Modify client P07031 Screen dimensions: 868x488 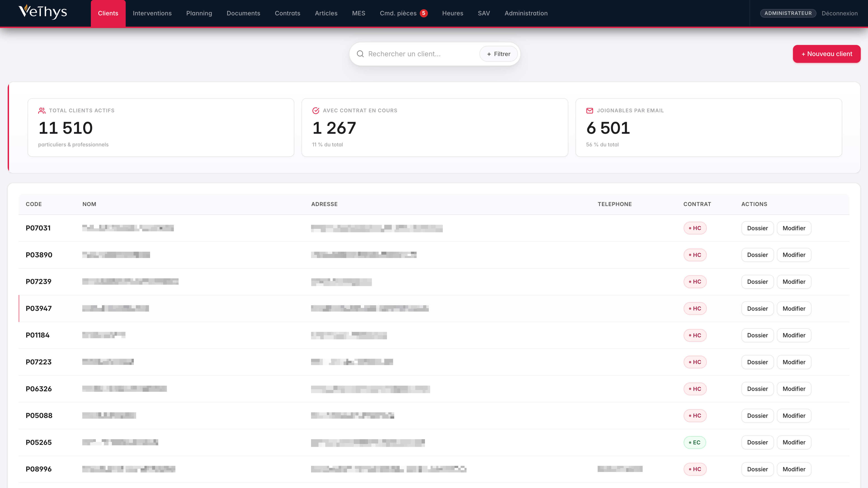tap(794, 228)
